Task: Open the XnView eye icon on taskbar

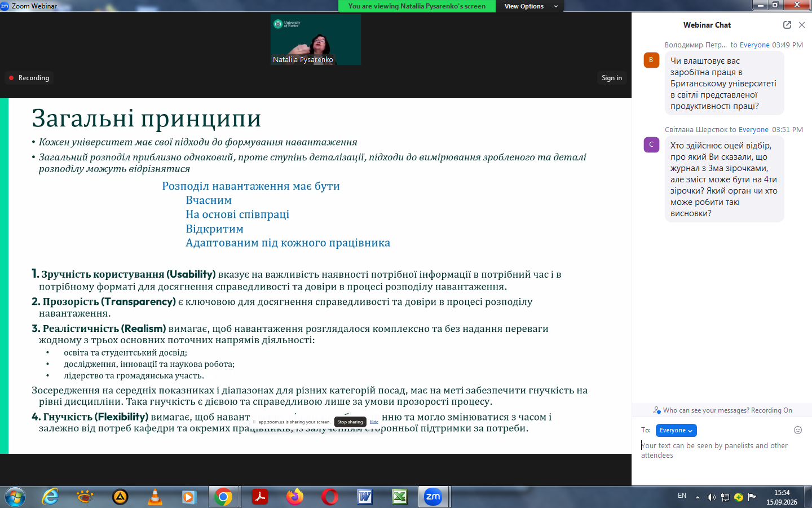Action: coord(85,497)
